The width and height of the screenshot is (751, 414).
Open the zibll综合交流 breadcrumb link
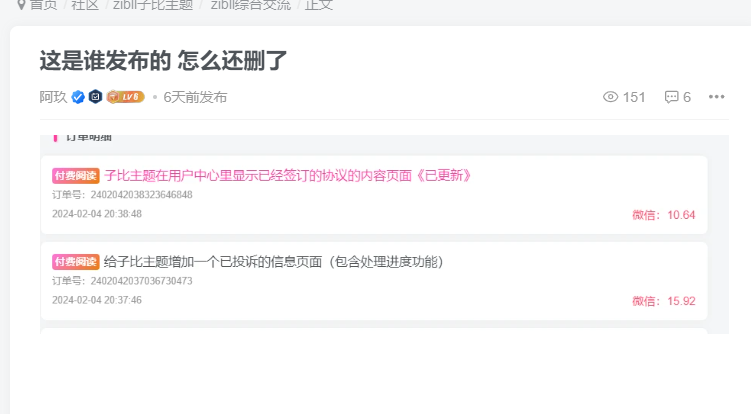coord(250,5)
